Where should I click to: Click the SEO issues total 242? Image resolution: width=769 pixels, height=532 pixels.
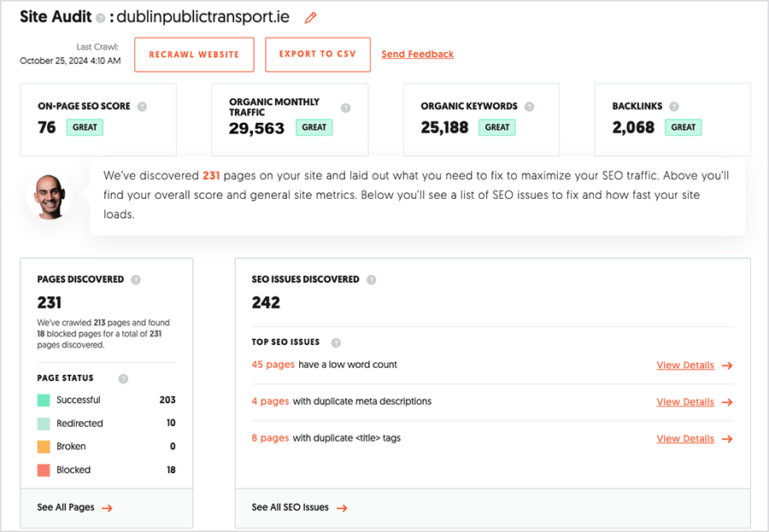pyautogui.click(x=266, y=302)
